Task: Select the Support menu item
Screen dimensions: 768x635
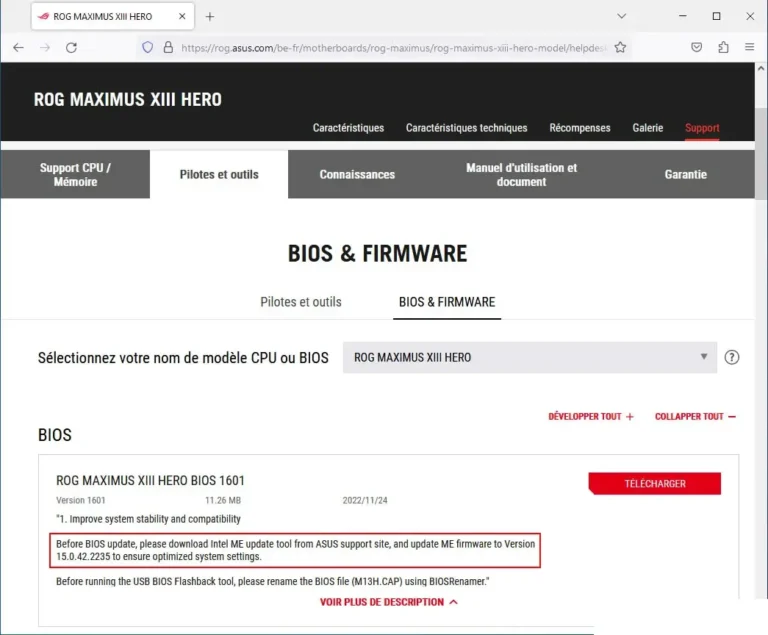Action: pyautogui.click(x=702, y=128)
